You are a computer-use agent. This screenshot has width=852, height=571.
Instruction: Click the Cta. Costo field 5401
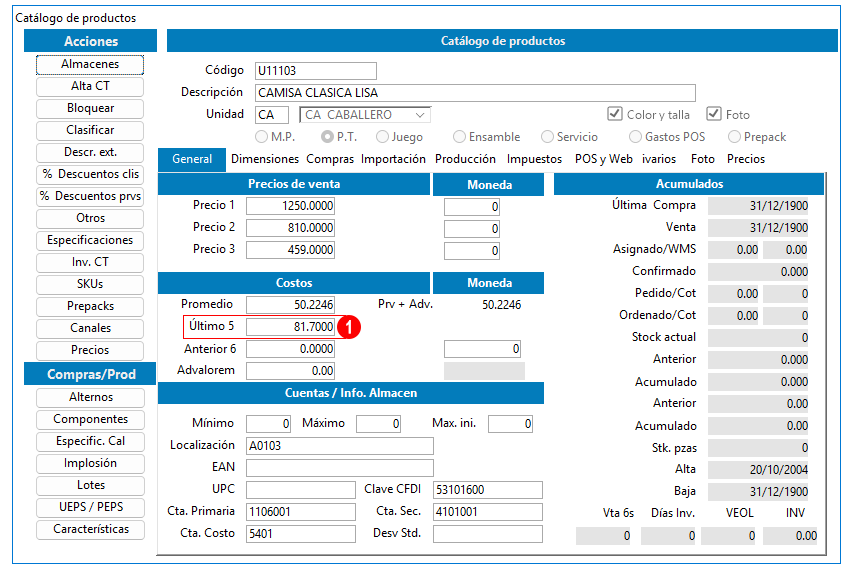[x=301, y=534]
